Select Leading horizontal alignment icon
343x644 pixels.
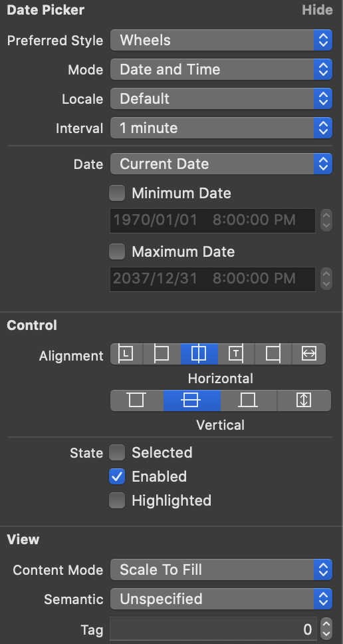[126, 354]
